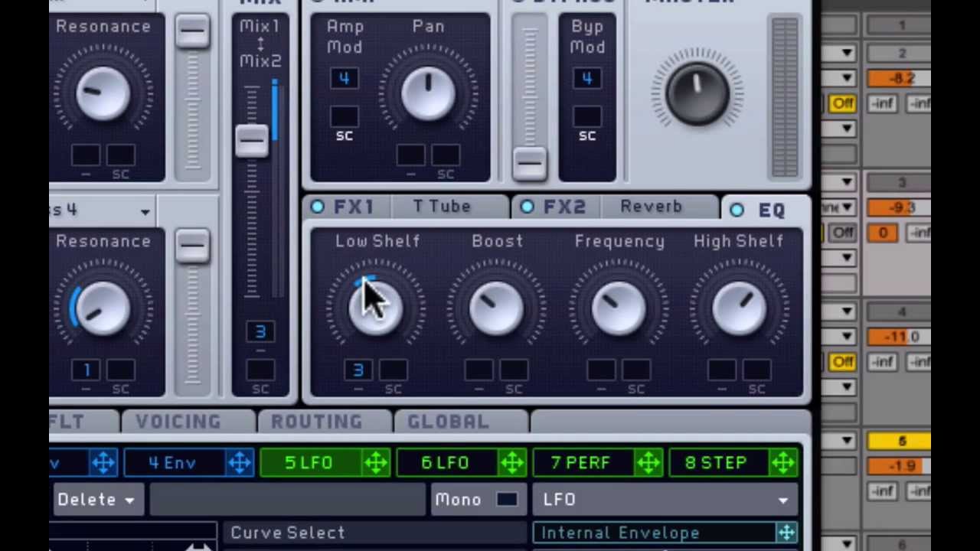Open dropdown arrow left of yellow 5 button
The width and height of the screenshot is (980, 551).
tap(847, 441)
